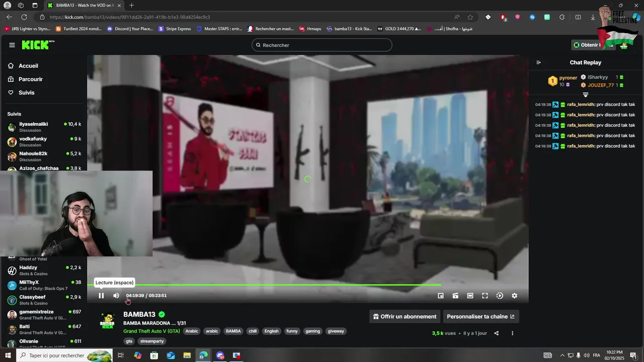The image size is (644, 362).
Task: Select the BAMBA tag
Action: pos(233,331)
